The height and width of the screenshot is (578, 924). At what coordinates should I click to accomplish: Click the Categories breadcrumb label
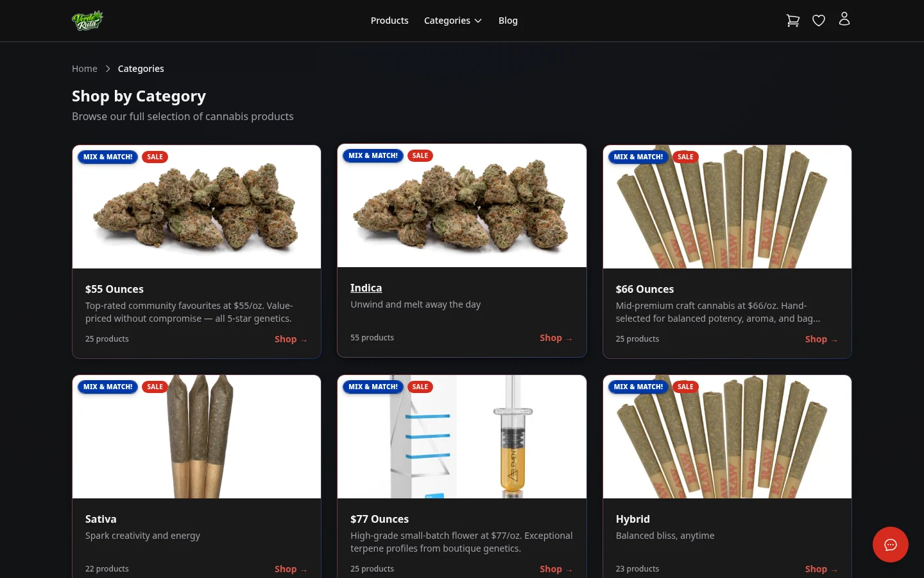141,68
